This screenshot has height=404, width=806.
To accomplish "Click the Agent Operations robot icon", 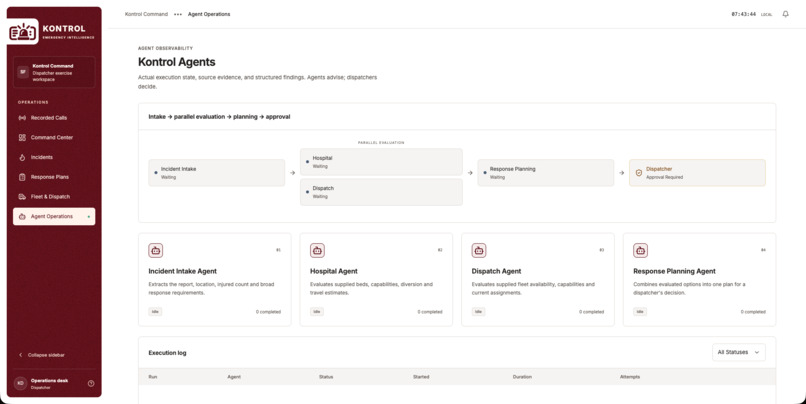I will (22, 216).
